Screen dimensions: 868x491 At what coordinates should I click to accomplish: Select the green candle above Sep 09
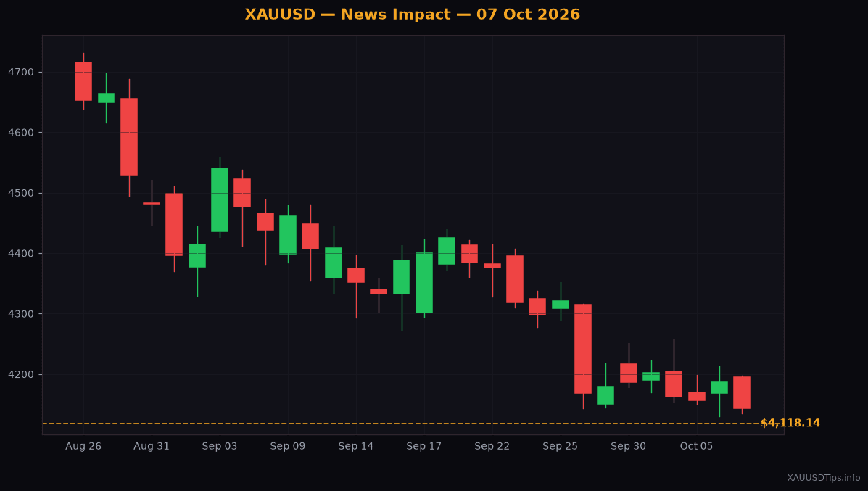coord(288,235)
